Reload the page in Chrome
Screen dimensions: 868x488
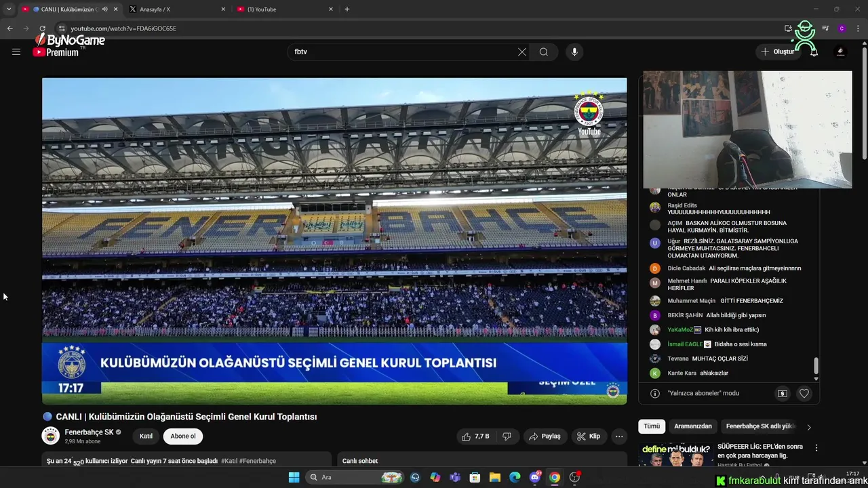point(42,28)
